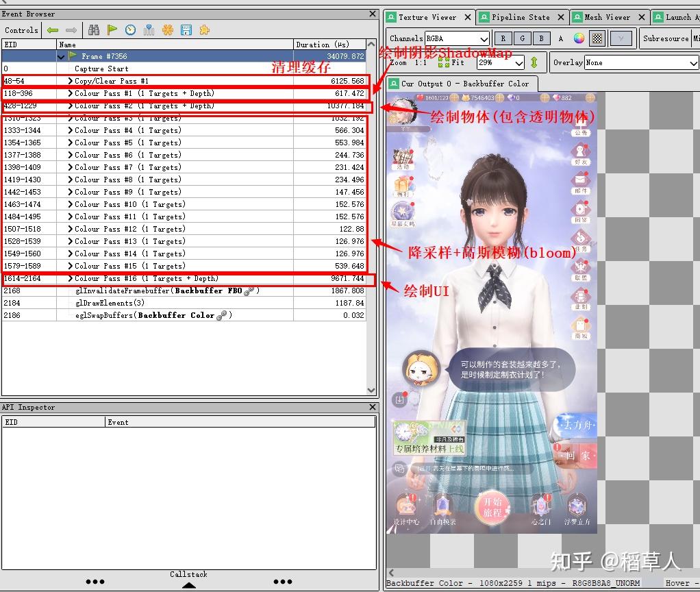
Task: Switch to the Launch Application tab
Action: 675,17
